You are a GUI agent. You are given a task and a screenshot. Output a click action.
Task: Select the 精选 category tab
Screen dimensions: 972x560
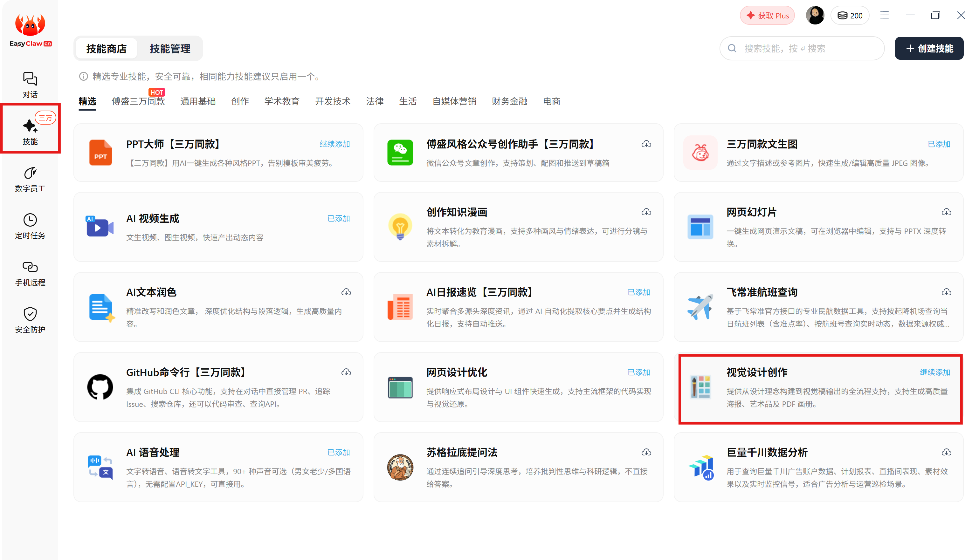[x=87, y=101]
